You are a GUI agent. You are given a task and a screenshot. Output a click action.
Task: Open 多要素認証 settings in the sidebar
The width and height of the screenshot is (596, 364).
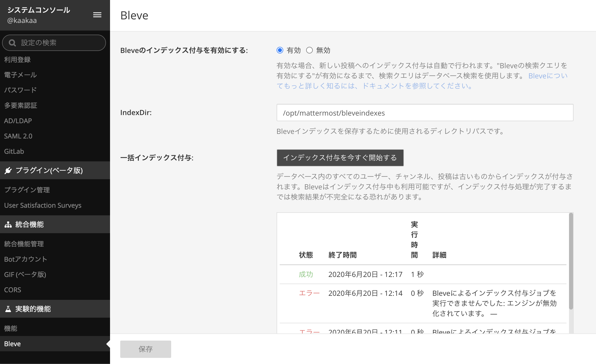pos(21,105)
